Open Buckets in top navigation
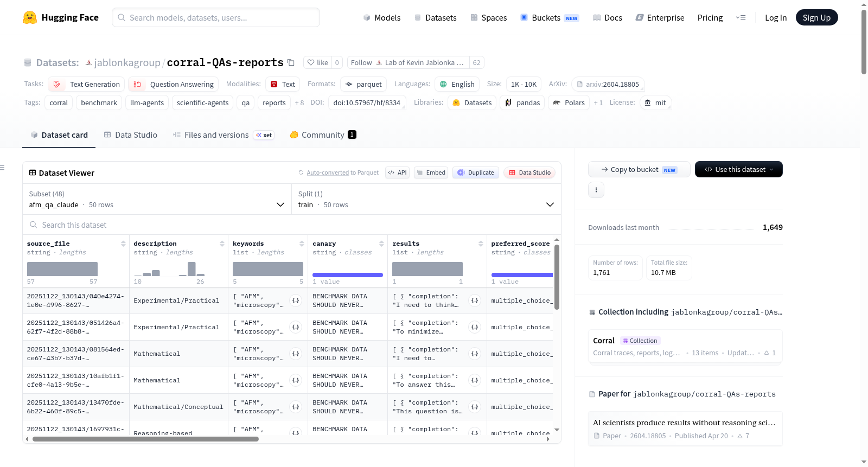 (x=550, y=17)
